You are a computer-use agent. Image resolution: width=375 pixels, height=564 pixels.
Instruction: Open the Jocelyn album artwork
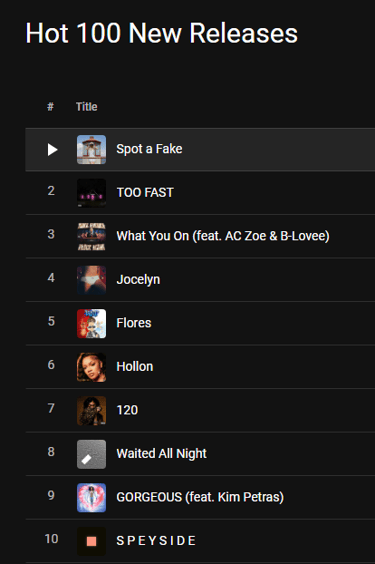point(91,280)
